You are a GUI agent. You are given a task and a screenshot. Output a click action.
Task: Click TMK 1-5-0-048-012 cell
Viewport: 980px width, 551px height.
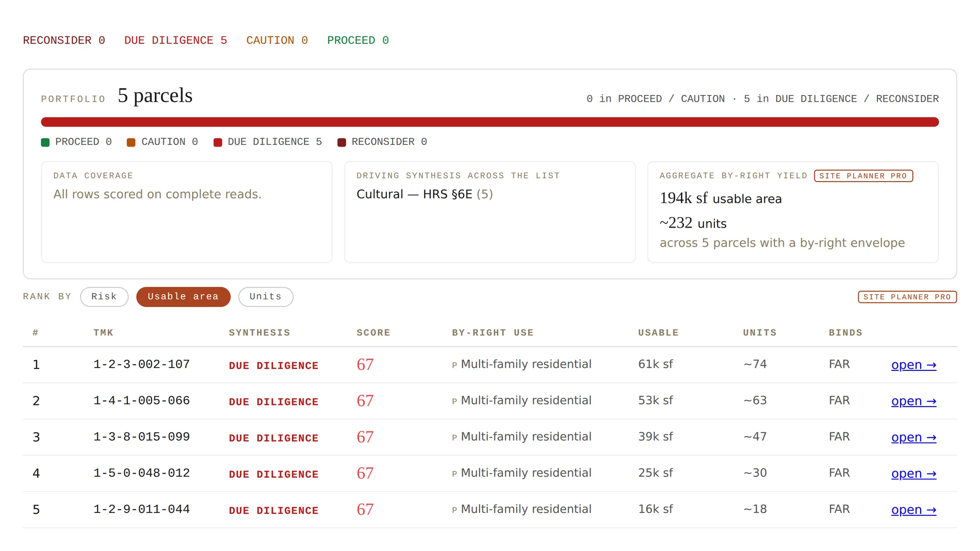[x=142, y=473]
